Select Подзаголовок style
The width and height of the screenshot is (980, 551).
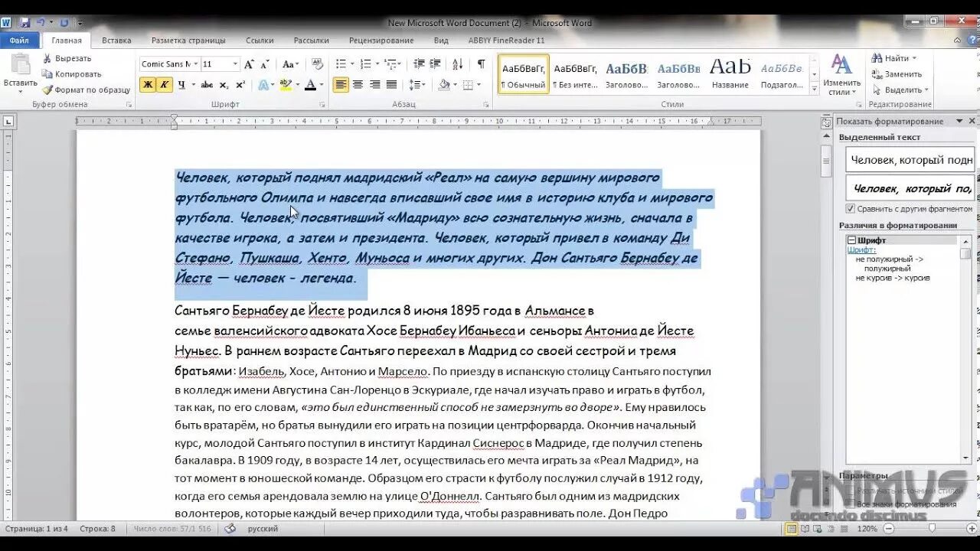tap(782, 74)
